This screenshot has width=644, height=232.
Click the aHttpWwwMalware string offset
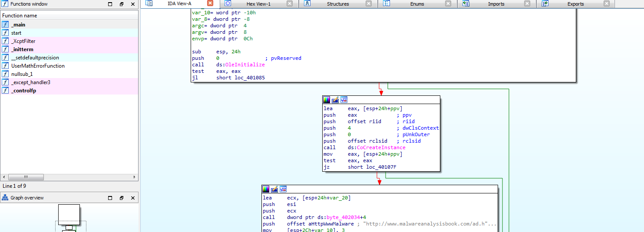coord(329,224)
